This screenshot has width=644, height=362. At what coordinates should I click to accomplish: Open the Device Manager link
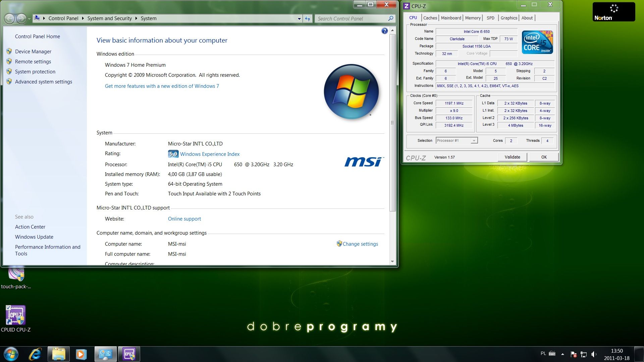(33, 52)
